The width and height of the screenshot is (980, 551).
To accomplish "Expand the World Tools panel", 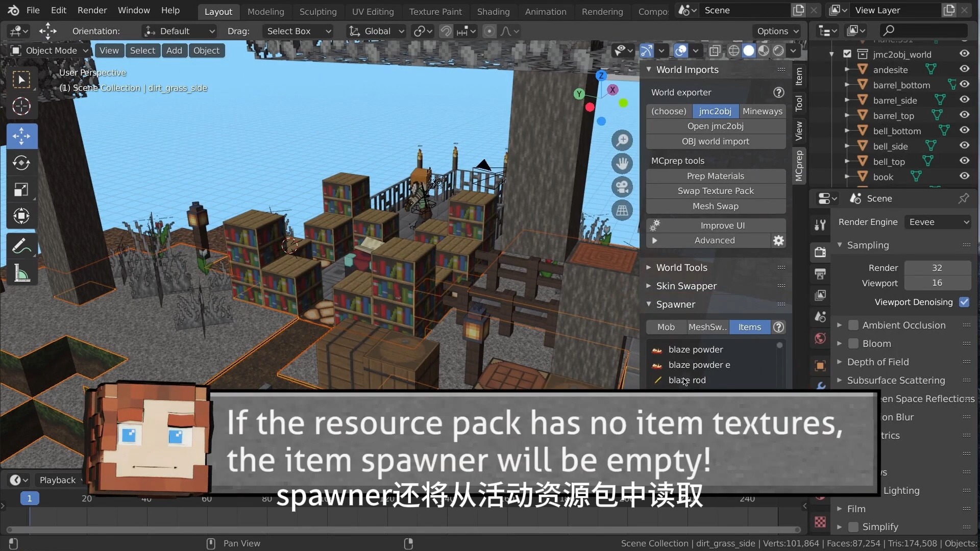I will pyautogui.click(x=682, y=267).
